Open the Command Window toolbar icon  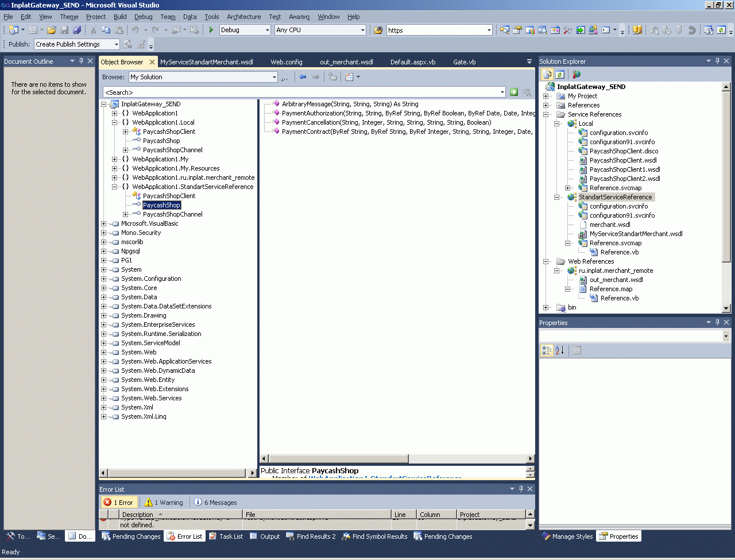(x=606, y=30)
